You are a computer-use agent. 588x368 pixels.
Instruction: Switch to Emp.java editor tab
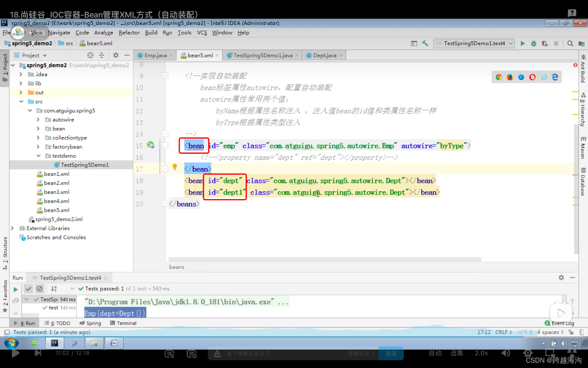point(155,55)
